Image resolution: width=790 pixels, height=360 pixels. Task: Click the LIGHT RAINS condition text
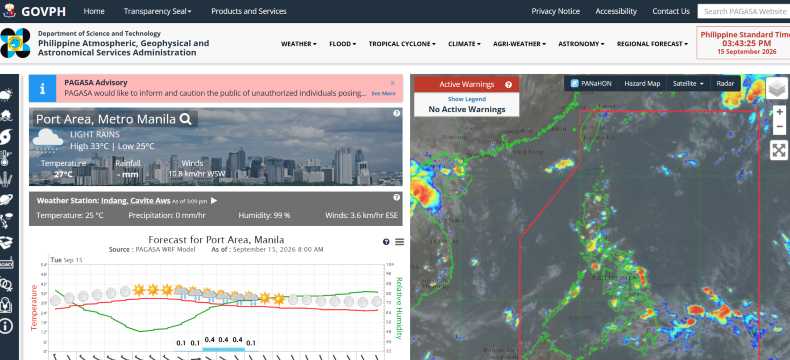(x=95, y=134)
